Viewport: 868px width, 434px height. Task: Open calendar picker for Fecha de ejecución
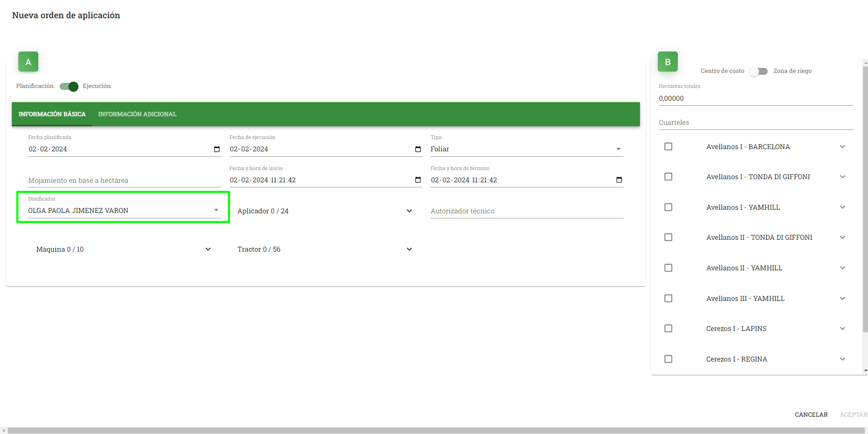[x=418, y=149]
